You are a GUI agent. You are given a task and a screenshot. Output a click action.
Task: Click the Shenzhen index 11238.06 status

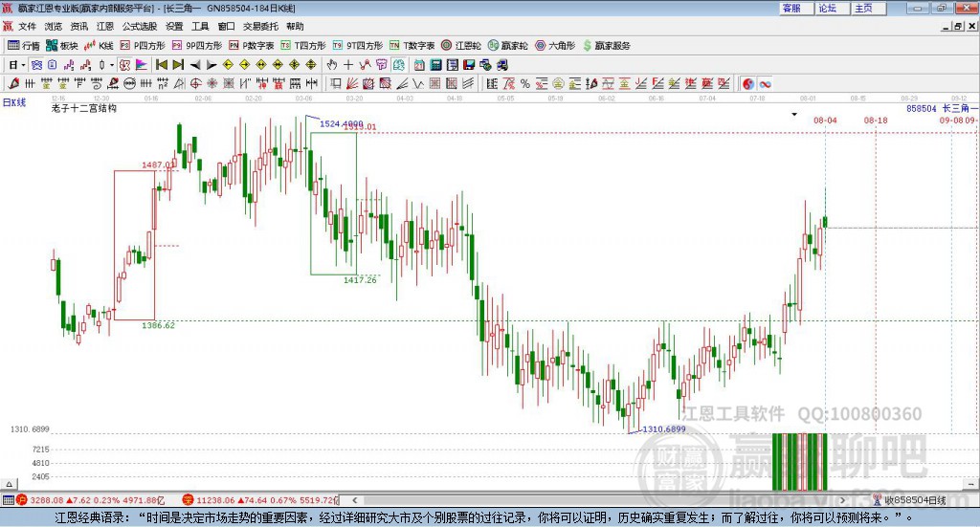[259, 500]
